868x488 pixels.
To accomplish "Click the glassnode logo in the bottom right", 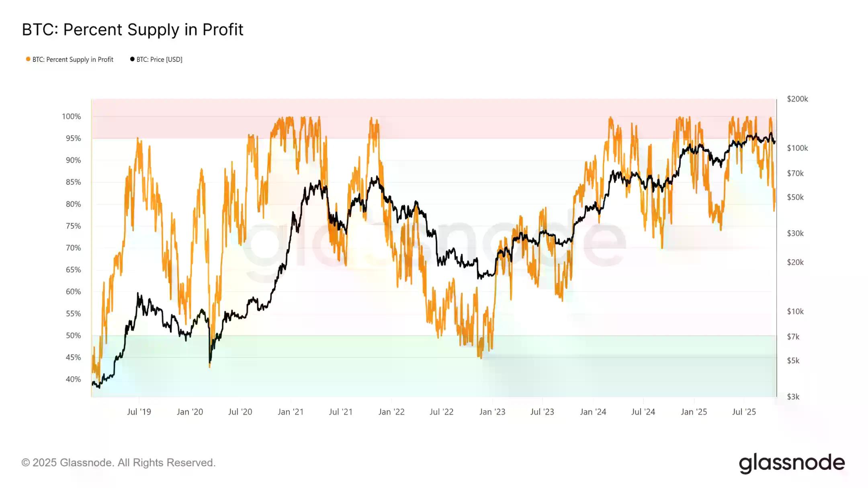I will 791,463.
